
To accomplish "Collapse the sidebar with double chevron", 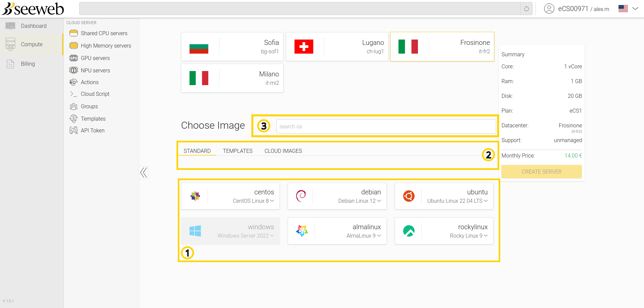I will pos(144,173).
